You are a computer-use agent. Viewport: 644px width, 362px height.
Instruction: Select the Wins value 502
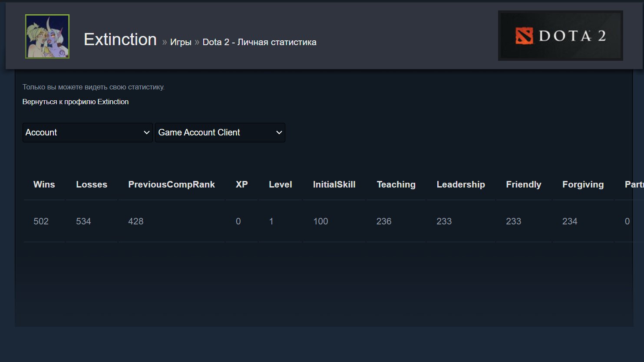(x=41, y=221)
